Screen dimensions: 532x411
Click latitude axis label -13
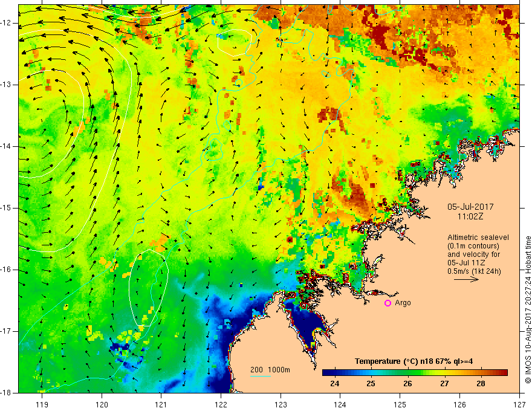(7, 85)
